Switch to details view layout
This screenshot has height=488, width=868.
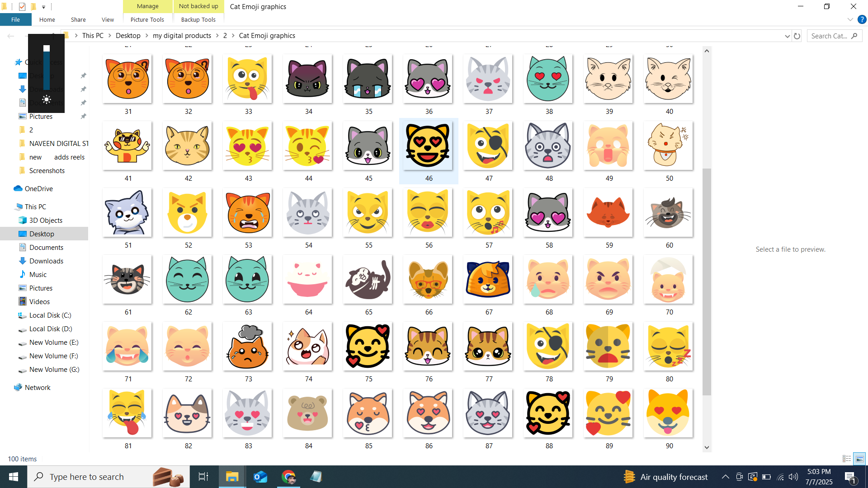[847, 459]
